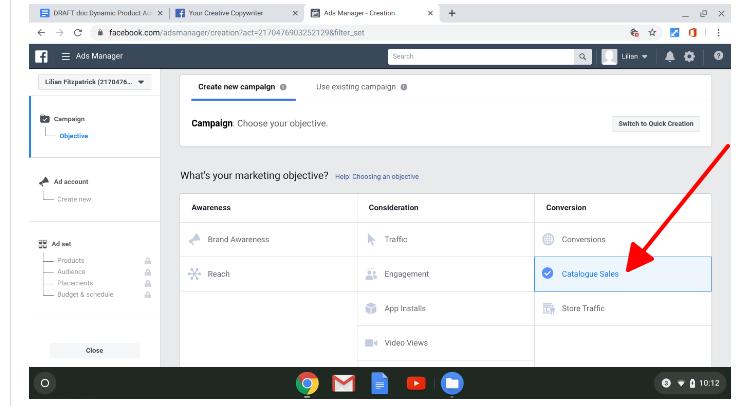Click the Consideration column header
This screenshot has width=748, height=406.
click(393, 208)
